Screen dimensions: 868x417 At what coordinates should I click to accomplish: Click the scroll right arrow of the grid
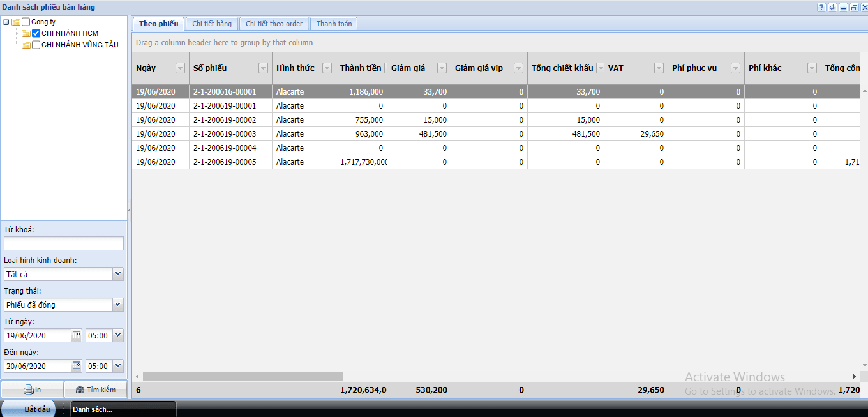[x=855, y=377]
